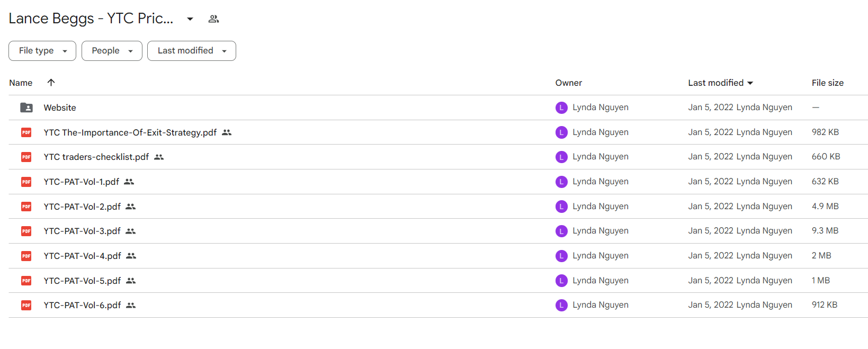Select the YTC-PAT-Vol-4.pdf file name

pos(83,256)
